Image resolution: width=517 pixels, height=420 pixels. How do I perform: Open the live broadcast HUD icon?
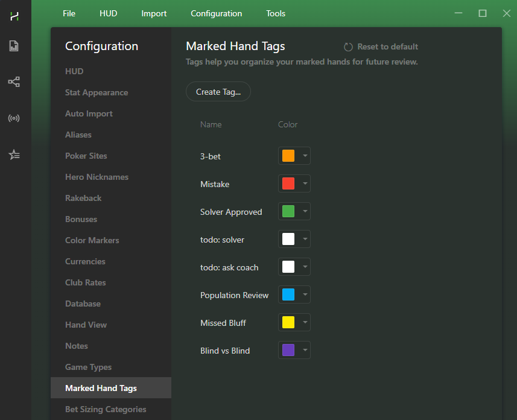tap(14, 118)
